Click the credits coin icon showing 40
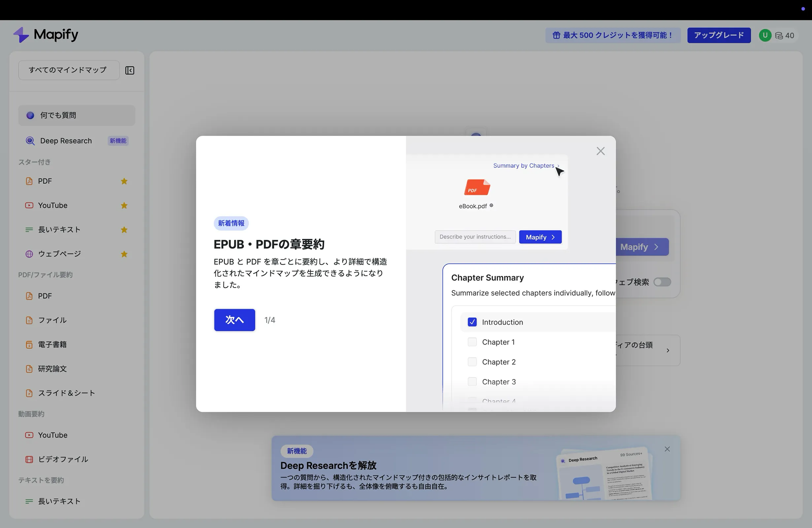Image resolution: width=812 pixels, height=528 pixels. pyautogui.click(x=779, y=35)
